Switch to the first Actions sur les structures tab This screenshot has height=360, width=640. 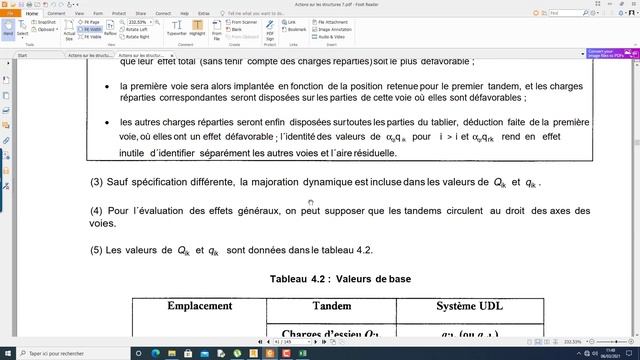tap(89, 55)
